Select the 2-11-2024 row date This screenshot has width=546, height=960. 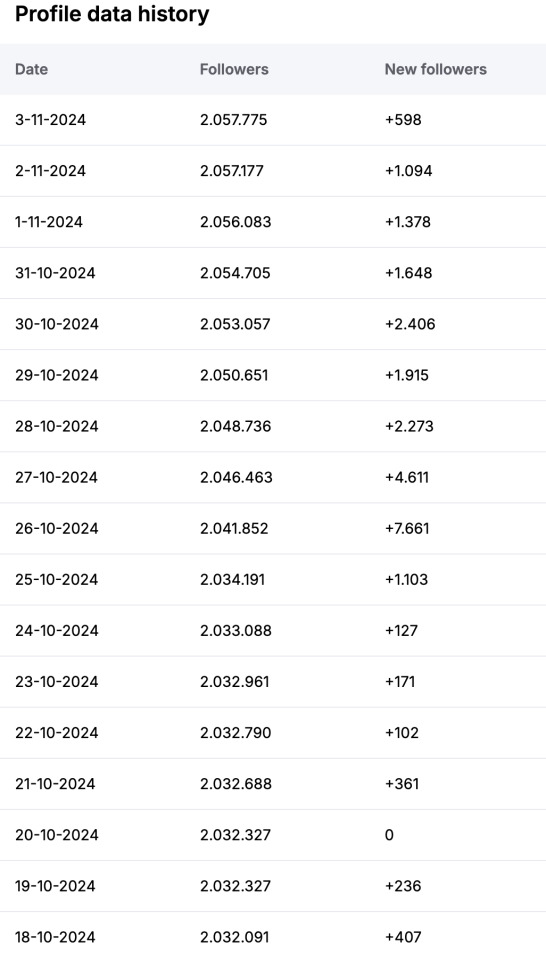50,171
